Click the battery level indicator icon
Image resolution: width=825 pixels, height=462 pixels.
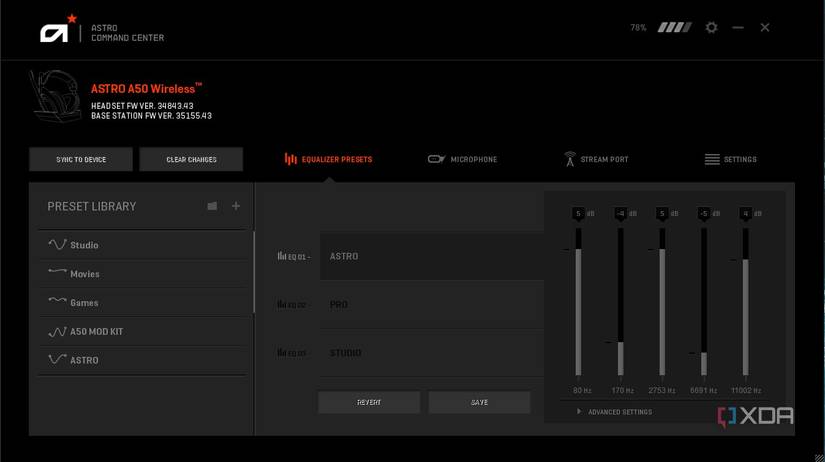pos(675,27)
